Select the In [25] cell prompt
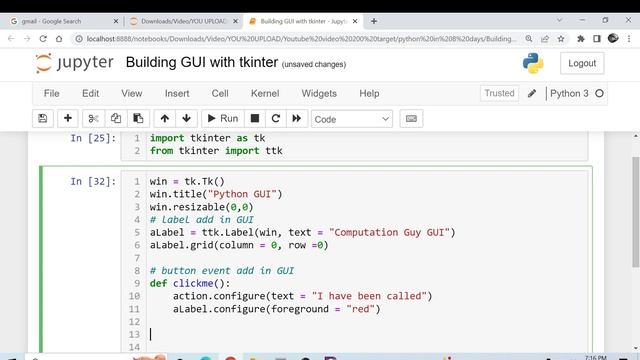Viewport: 640px width, 360px height. (93, 138)
